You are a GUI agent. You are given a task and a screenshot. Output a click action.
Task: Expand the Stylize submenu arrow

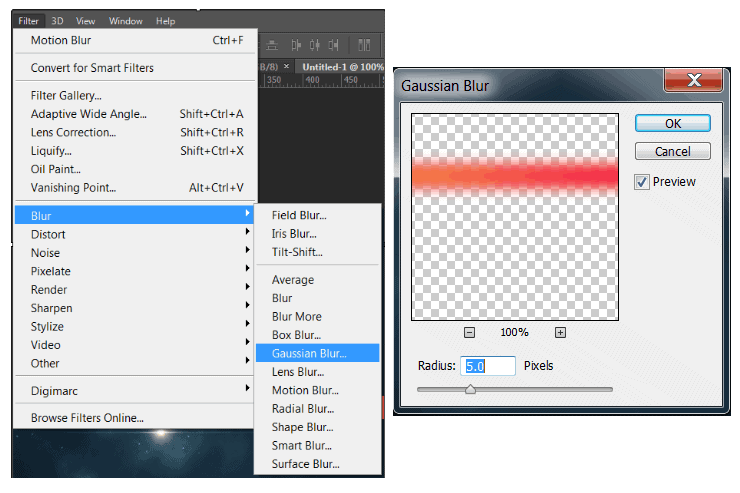[x=247, y=324]
